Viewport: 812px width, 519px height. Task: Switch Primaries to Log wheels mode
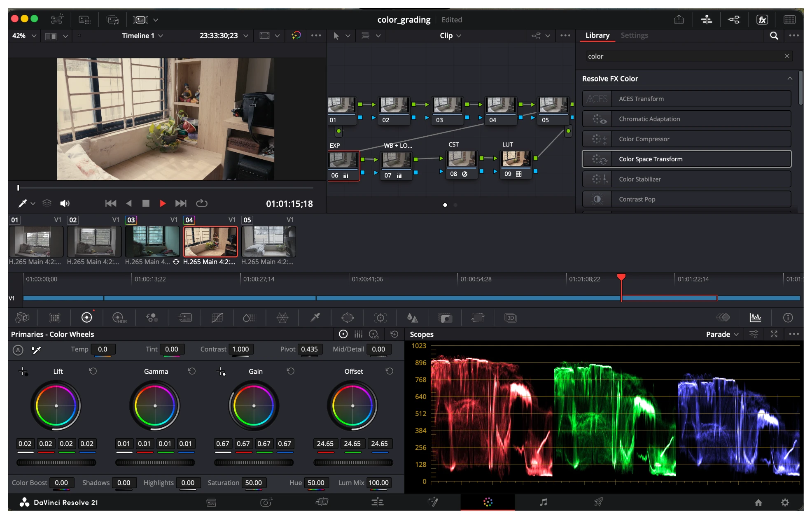pyautogui.click(x=374, y=334)
